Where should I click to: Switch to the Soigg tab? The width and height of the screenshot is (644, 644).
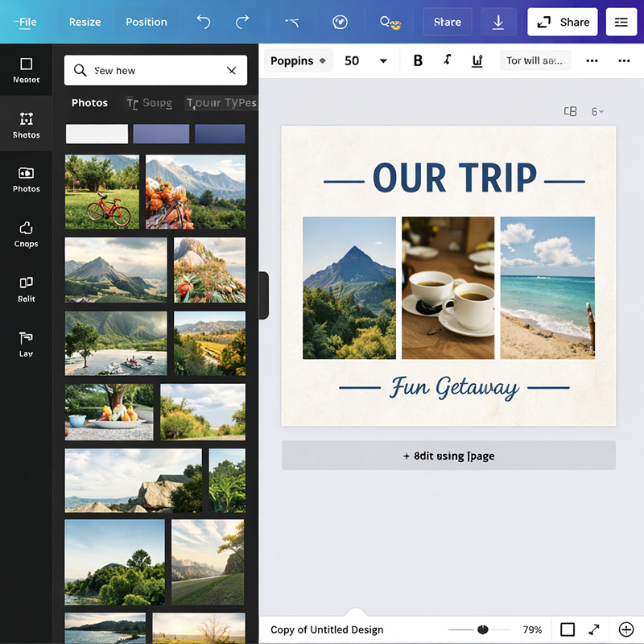click(150, 103)
